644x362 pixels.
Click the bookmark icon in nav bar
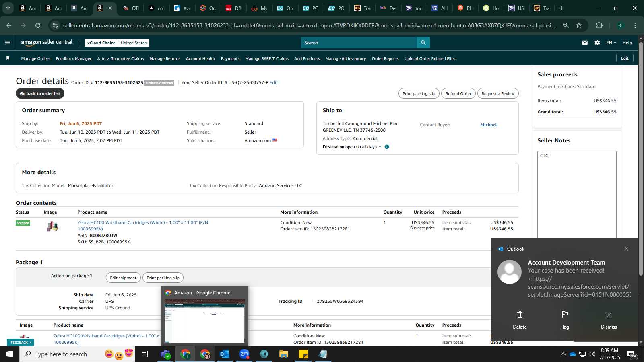tap(8, 58)
